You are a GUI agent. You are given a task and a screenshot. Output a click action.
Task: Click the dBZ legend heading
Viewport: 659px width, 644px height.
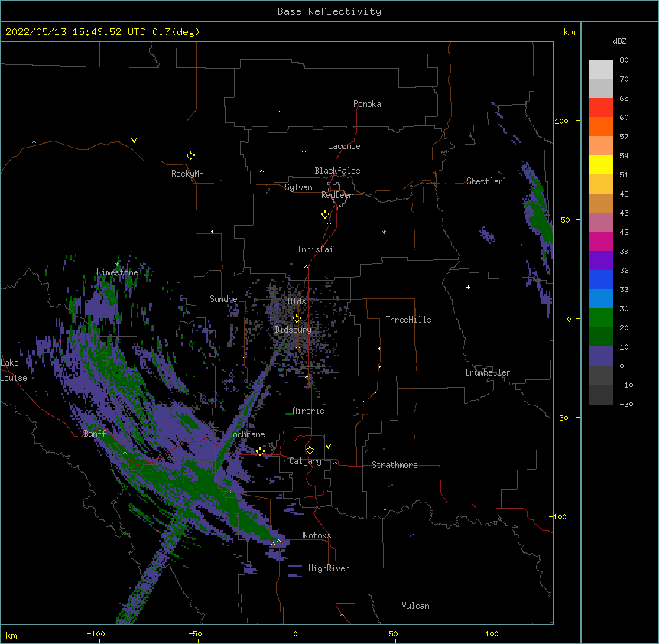pos(619,41)
